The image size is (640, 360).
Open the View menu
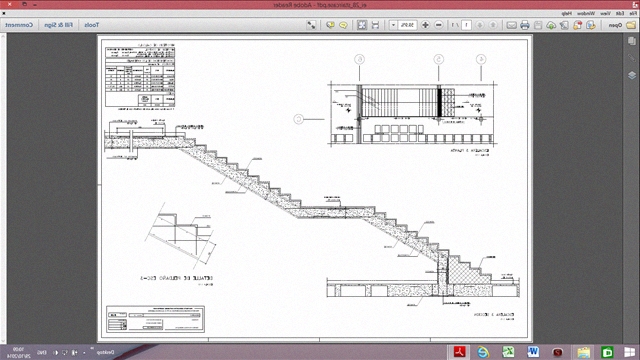coord(605,13)
